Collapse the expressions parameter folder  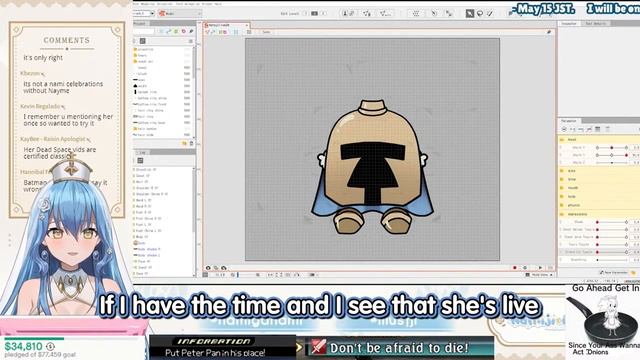coord(562,214)
